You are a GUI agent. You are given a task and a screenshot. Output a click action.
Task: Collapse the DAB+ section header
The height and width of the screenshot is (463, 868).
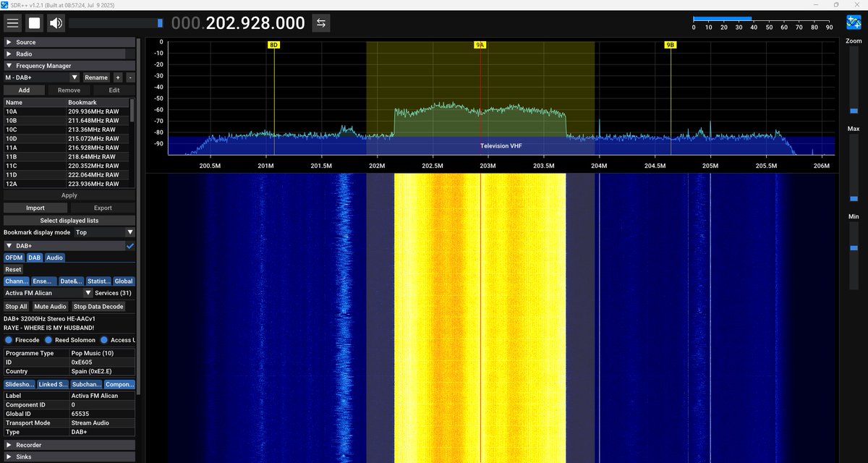[x=64, y=246]
